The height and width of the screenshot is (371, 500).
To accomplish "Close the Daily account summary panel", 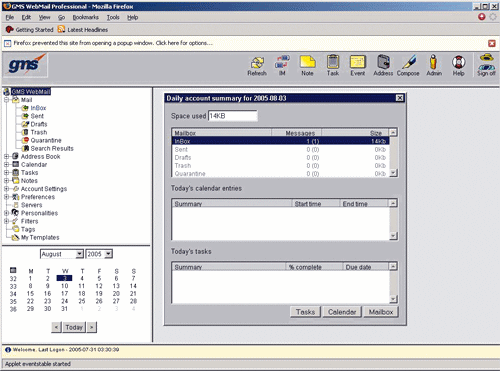I will (x=399, y=98).
